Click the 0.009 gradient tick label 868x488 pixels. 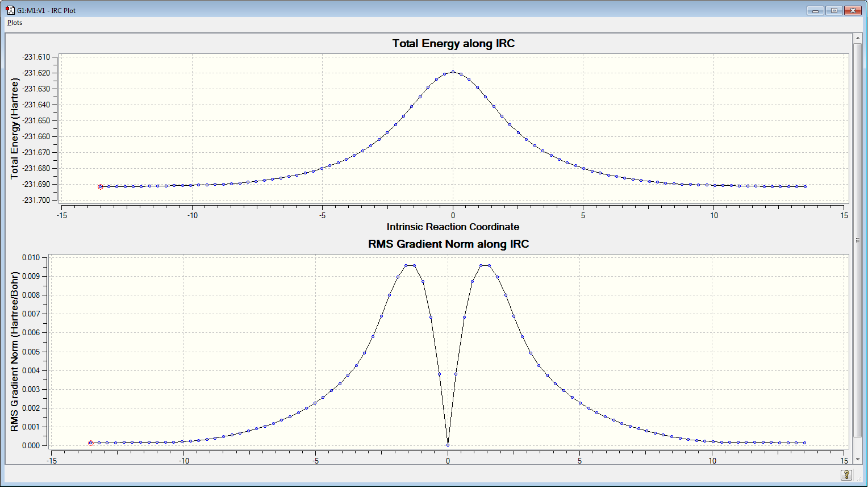(31, 276)
